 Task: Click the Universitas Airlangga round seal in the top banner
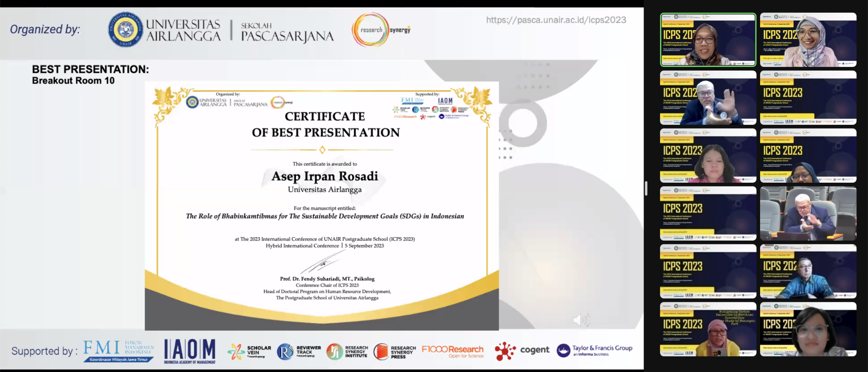[x=125, y=29]
